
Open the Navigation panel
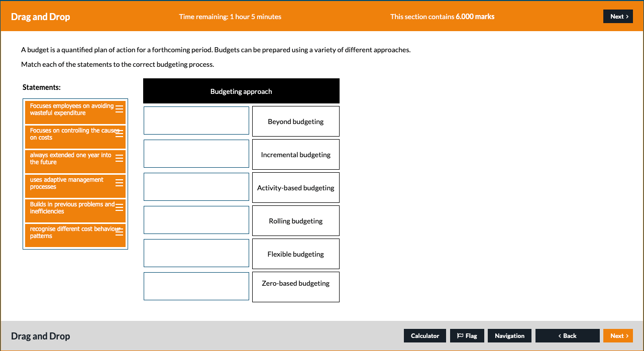[509, 335]
